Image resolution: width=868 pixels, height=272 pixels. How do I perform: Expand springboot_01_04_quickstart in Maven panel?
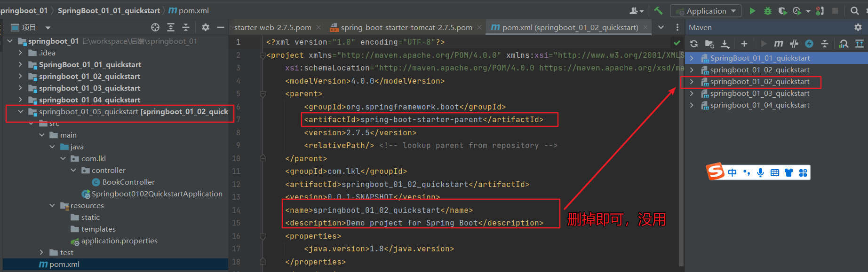[692, 105]
